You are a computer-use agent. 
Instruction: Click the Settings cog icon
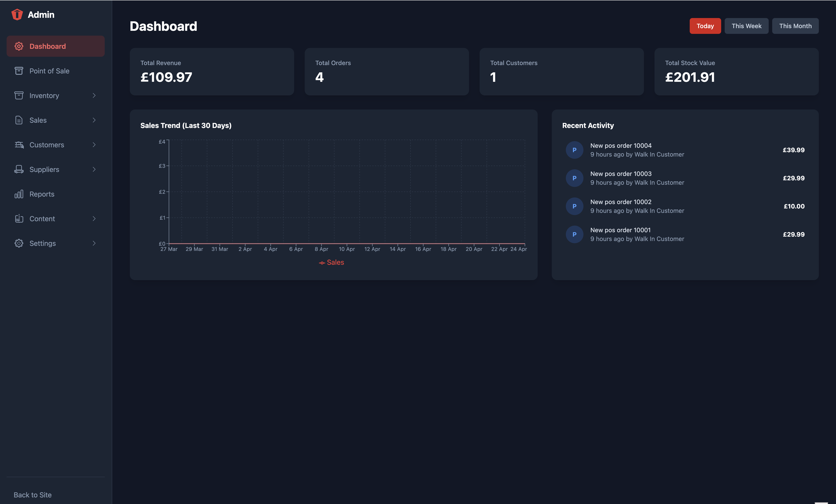19,243
